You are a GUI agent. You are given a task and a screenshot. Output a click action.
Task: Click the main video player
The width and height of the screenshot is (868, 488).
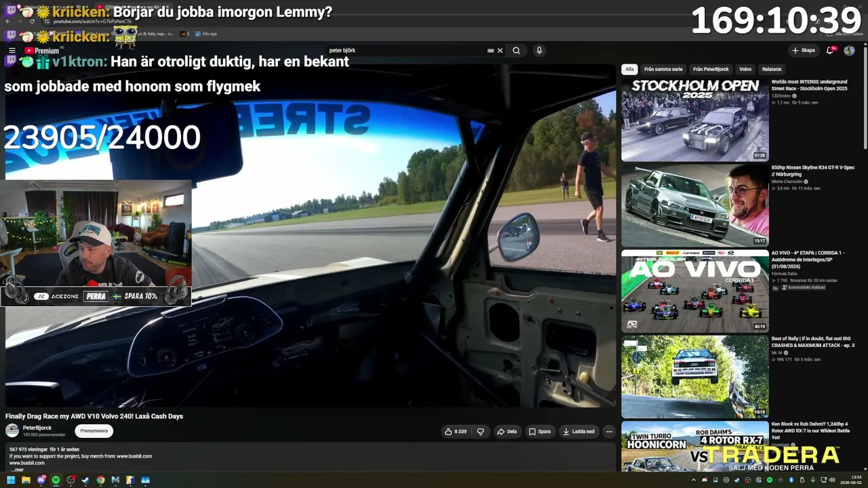[x=311, y=236]
